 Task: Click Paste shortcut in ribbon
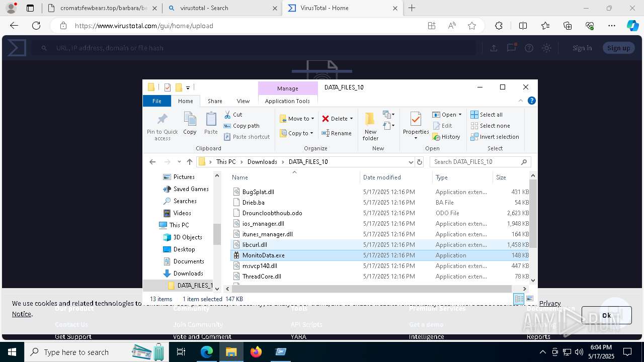[x=247, y=137]
